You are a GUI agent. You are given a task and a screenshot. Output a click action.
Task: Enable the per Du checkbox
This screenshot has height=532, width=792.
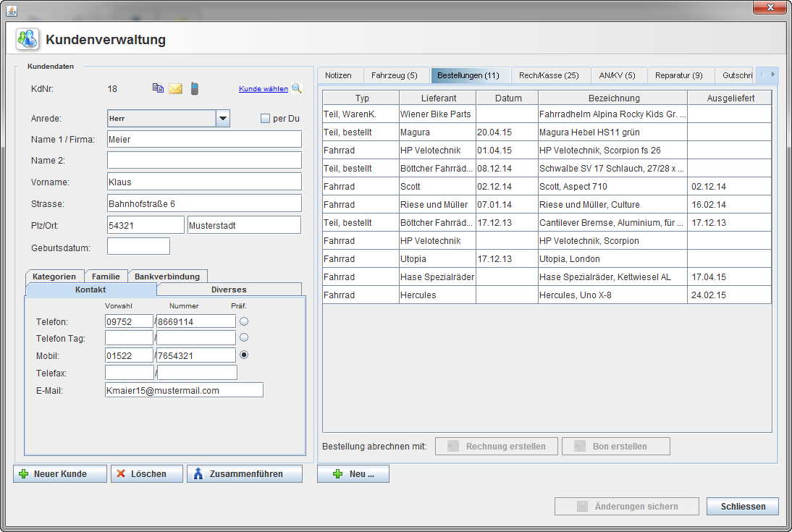(x=265, y=119)
